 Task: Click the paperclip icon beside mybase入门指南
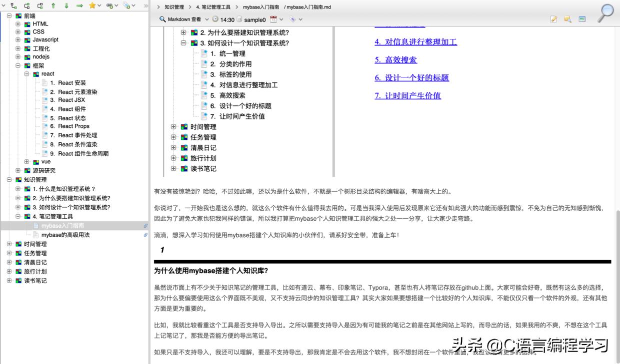(x=145, y=226)
